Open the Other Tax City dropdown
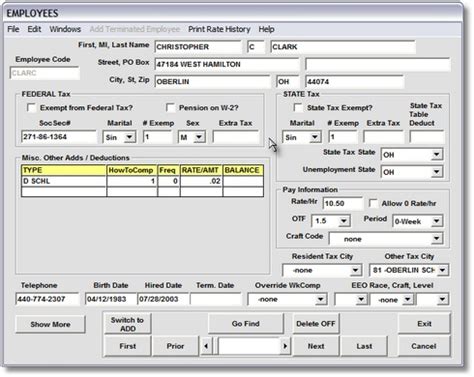 click(442, 270)
